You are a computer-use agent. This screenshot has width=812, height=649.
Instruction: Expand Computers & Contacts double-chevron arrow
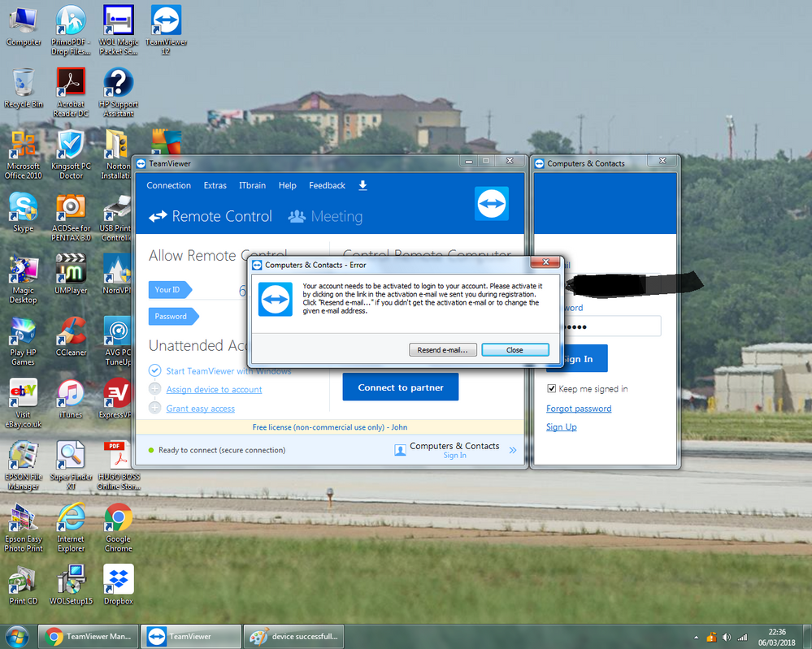513,450
